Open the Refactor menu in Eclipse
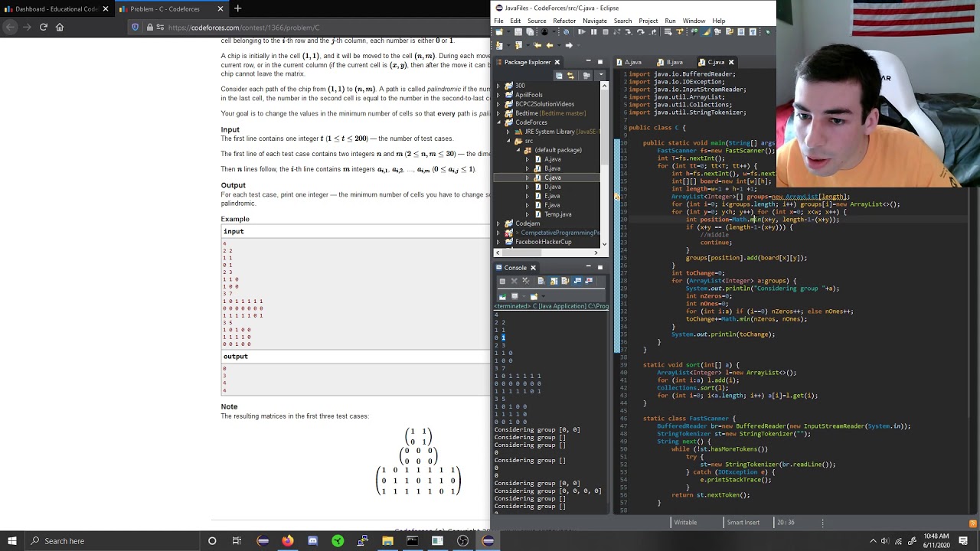The height and width of the screenshot is (551, 980). point(564,21)
